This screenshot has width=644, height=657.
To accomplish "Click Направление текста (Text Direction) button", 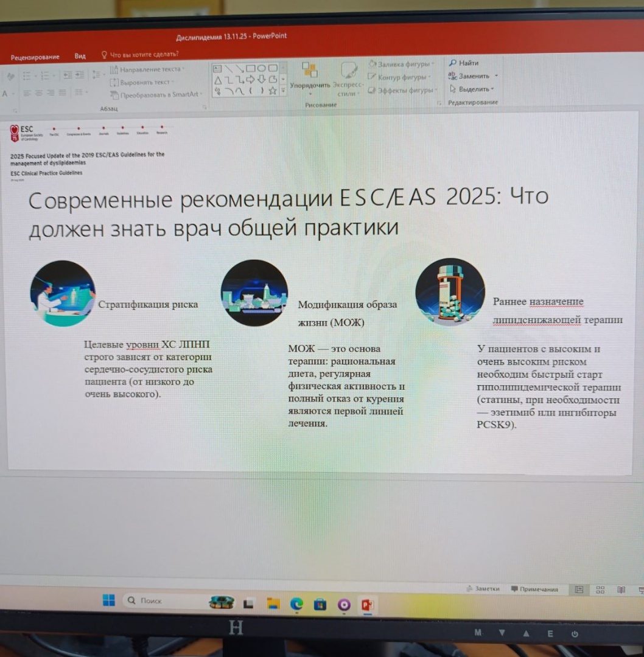I will (x=147, y=69).
